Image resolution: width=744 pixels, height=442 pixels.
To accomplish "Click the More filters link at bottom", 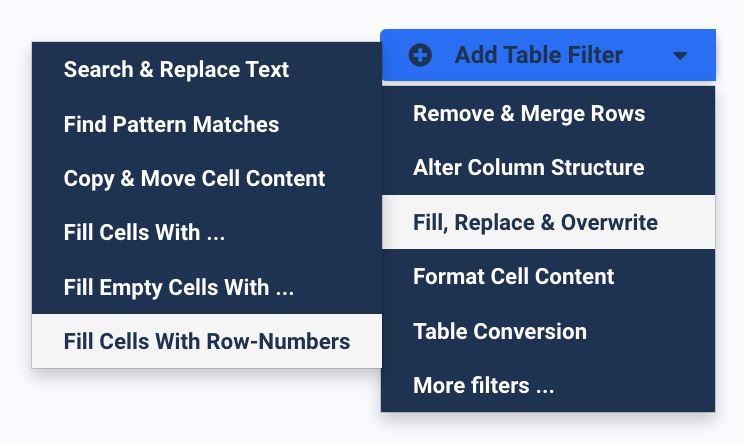I will tap(484, 385).
